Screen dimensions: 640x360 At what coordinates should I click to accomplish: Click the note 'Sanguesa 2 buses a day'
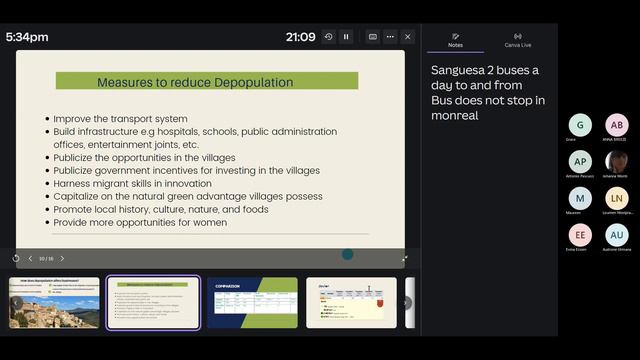click(x=485, y=78)
